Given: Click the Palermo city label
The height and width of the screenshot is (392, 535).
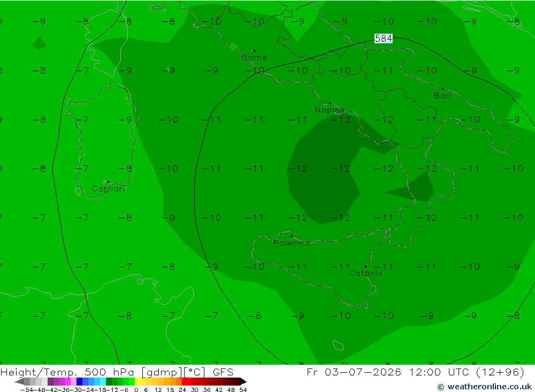Looking at the screenshot, I should pos(292,243).
